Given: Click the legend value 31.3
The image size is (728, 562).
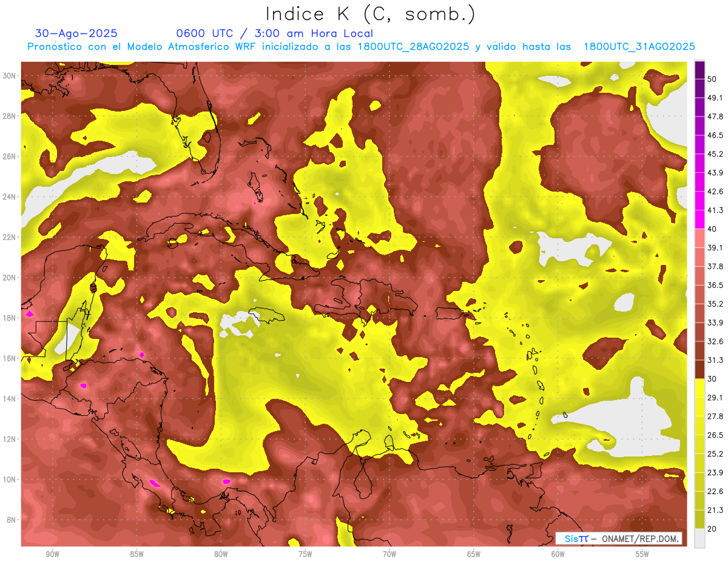Looking at the screenshot, I should [x=715, y=360].
